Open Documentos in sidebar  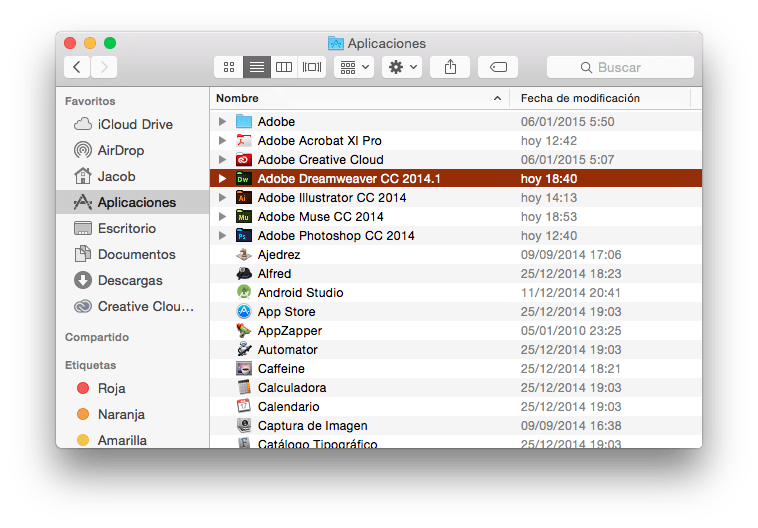tap(133, 254)
